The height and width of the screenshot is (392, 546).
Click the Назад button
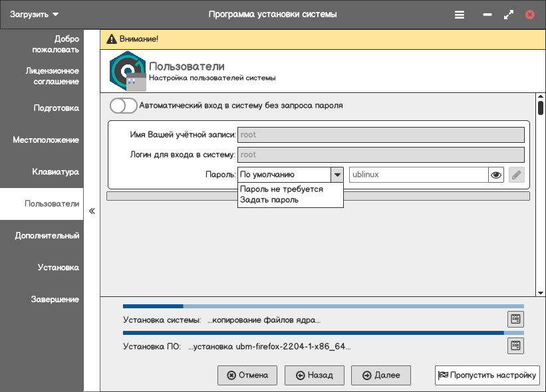coord(314,375)
